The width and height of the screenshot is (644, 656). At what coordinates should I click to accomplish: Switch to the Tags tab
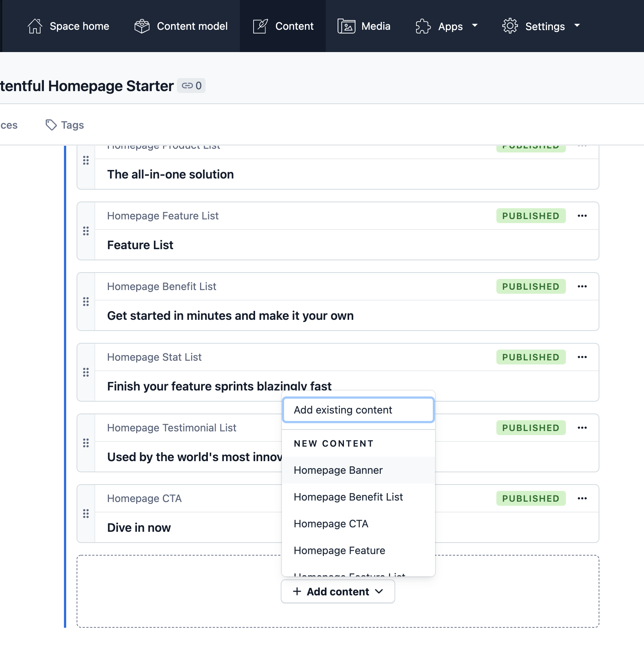coord(65,125)
